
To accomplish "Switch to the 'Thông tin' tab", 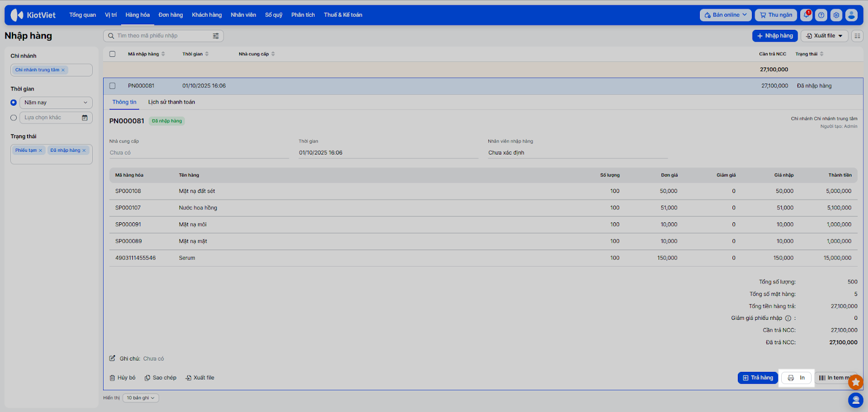I will click(x=124, y=102).
